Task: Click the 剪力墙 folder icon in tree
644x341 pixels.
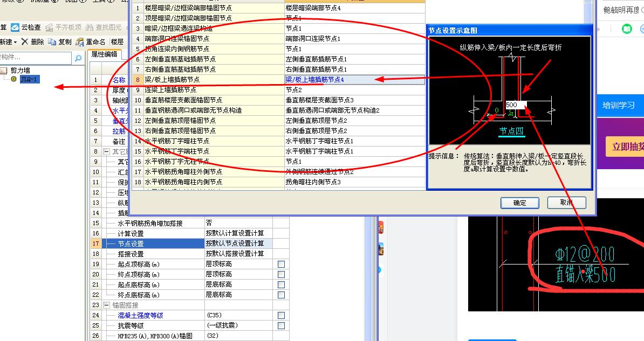Action: coord(4,70)
